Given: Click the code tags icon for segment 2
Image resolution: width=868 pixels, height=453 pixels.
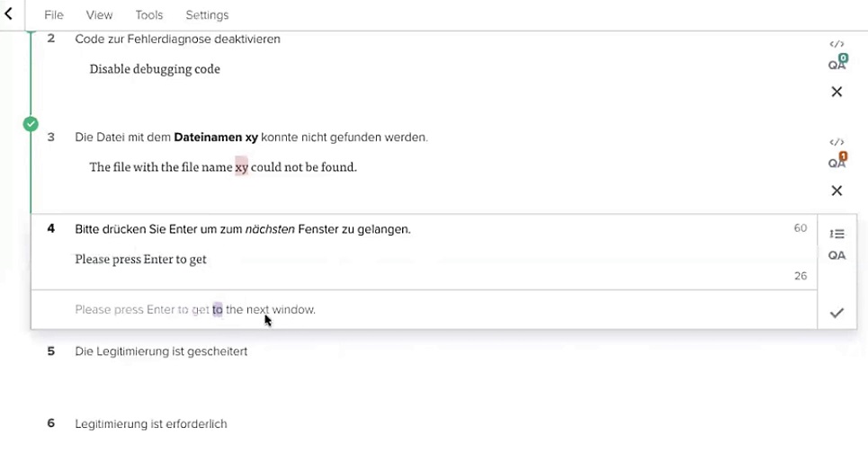Looking at the screenshot, I should pyautogui.click(x=837, y=44).
